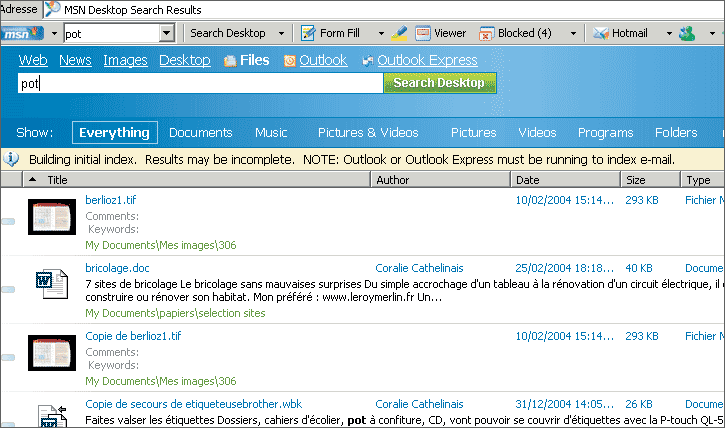Switch to the Web search link

tap(33, 60)
